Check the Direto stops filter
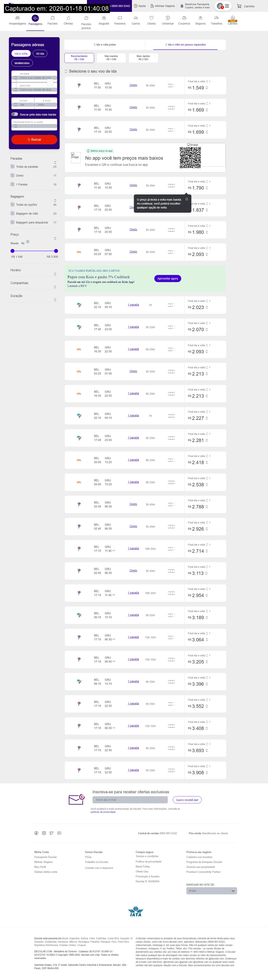This screenshot has height=980, width=268. pyautogui.click(x=12, y=175)
